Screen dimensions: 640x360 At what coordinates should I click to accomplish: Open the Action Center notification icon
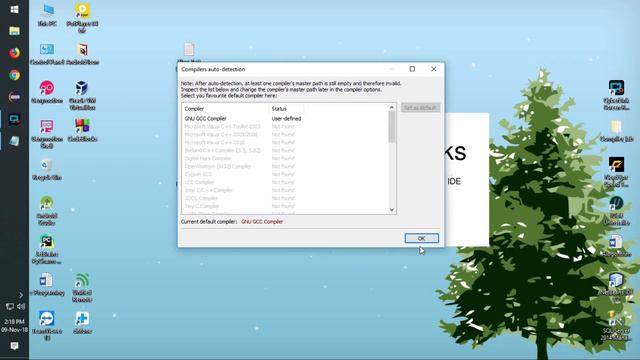click(14, 346)
